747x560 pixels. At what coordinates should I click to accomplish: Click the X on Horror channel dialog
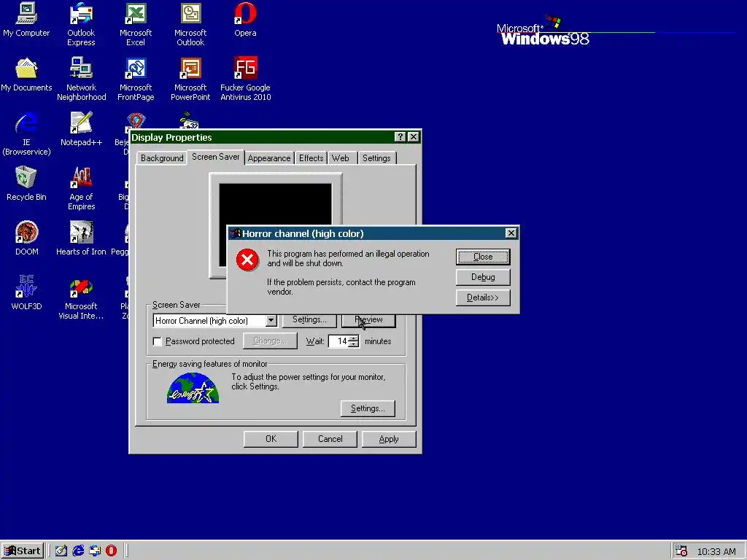tap(511, 233)
